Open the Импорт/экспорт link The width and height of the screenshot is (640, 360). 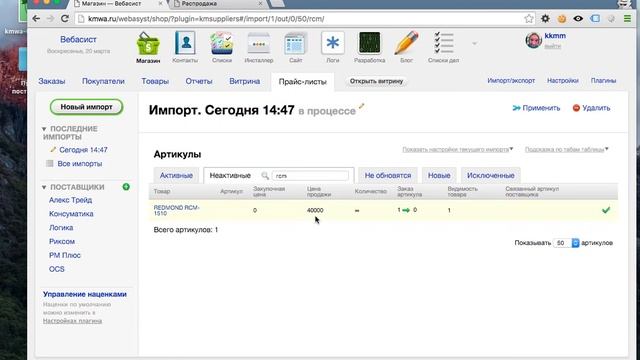511,81
